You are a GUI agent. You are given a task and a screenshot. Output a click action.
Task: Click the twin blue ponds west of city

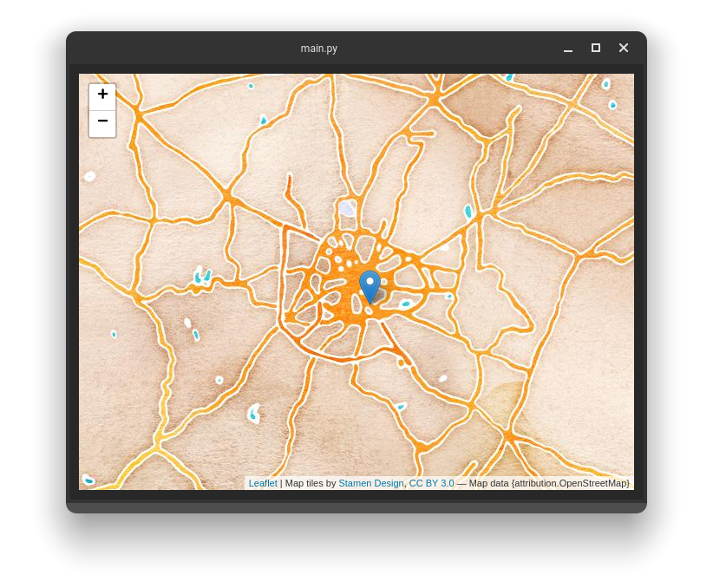pyautogui.click(x=202, y=277)
